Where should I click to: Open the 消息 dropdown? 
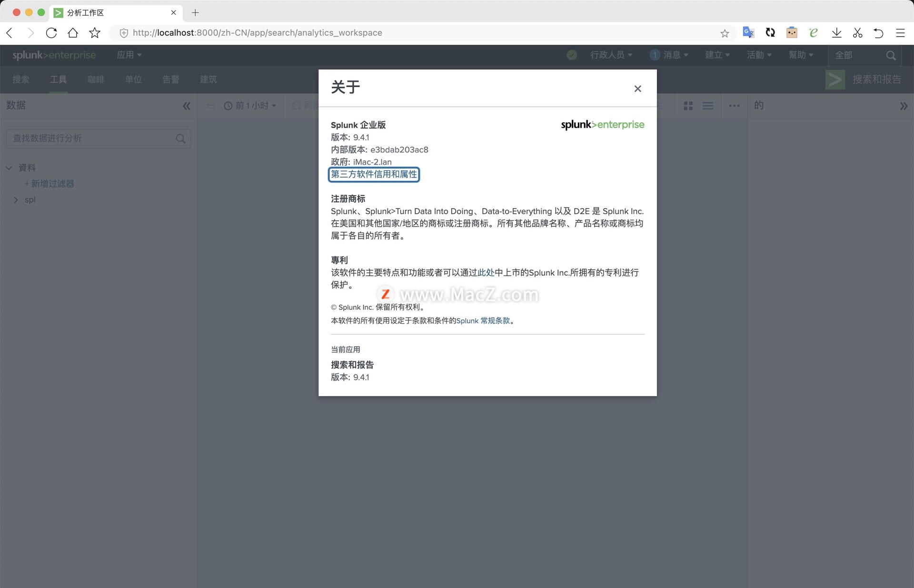click(x=669, y=55)
